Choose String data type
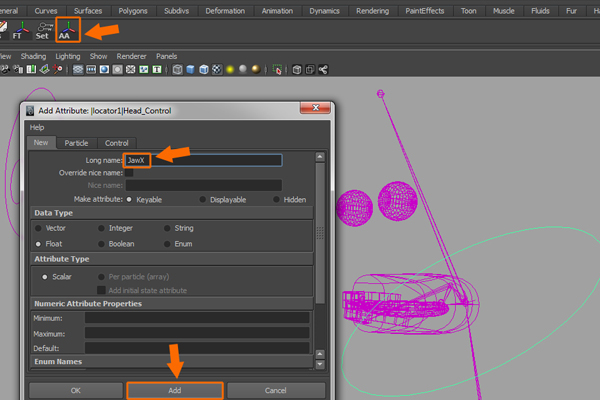 tap(167, 228)
